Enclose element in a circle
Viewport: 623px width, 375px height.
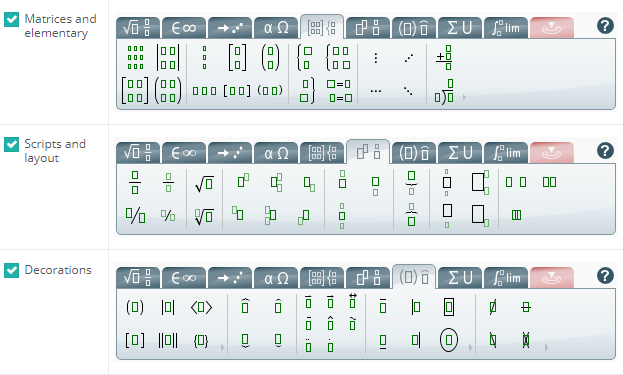[449, 340]
